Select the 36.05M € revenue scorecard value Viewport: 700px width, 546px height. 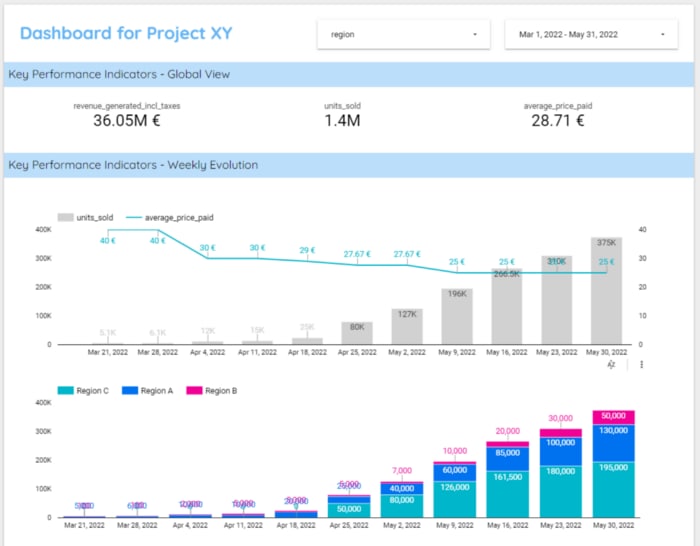pos(127,121)
